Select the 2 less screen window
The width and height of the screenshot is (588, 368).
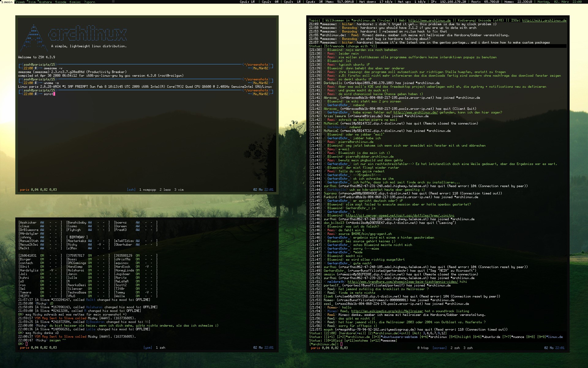coord(165,190)
